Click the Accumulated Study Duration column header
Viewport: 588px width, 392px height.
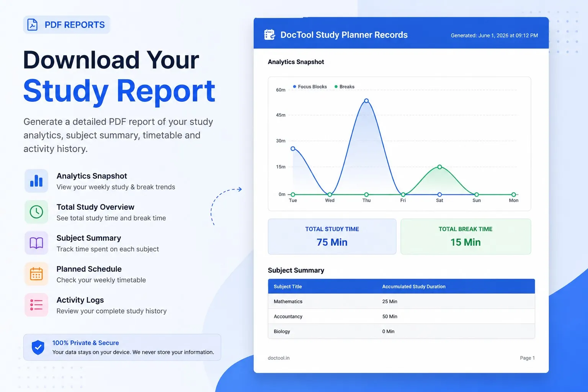[x=414, y=287]
